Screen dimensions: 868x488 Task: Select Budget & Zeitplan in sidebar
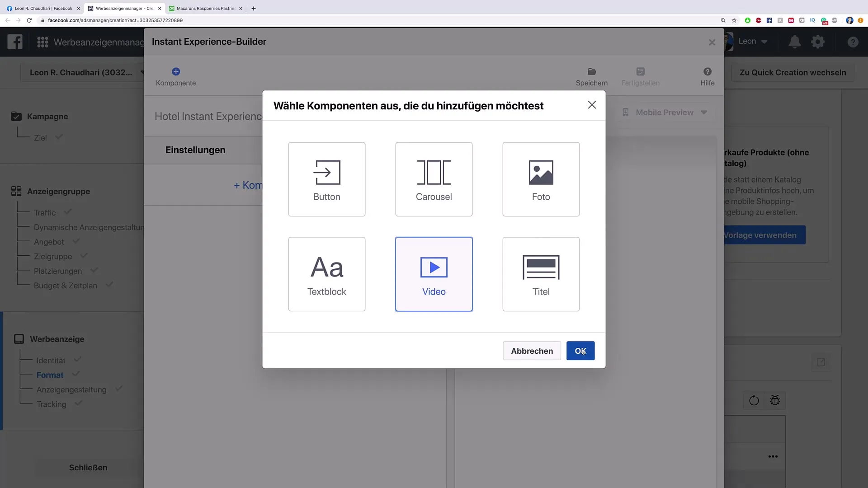click(x=66, y=286)
